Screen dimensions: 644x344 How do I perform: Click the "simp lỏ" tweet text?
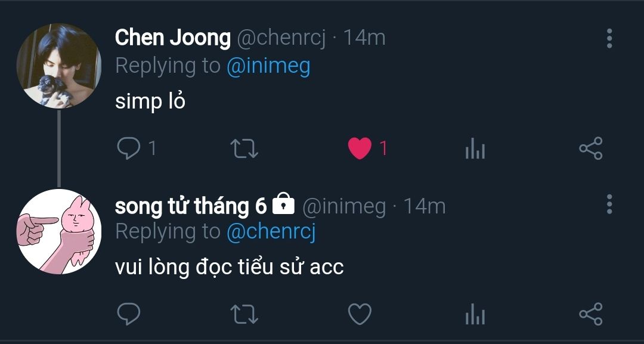pyautogui.click(x=150, y=101)
